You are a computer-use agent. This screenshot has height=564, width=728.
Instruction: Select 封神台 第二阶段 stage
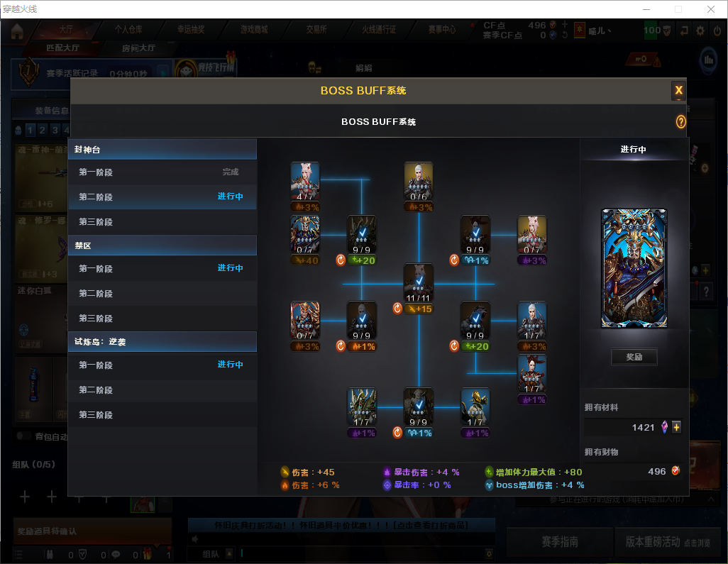tap(162, 197)
